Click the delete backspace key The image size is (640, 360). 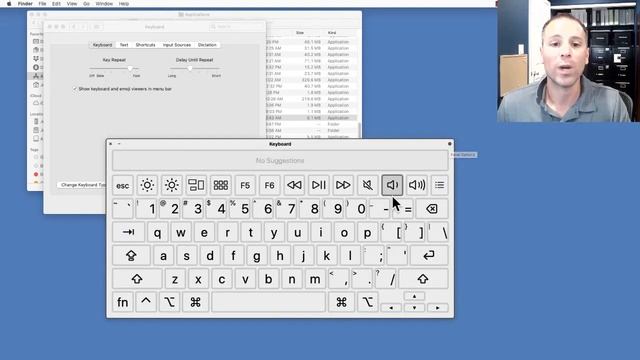coord(431,209)
